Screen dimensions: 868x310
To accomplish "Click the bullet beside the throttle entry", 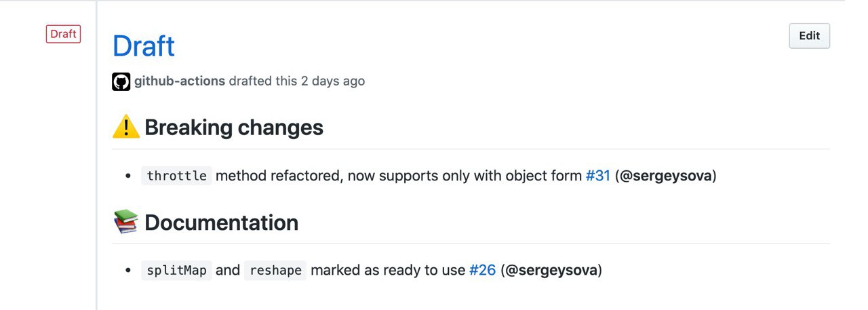I will coord(128,176).
